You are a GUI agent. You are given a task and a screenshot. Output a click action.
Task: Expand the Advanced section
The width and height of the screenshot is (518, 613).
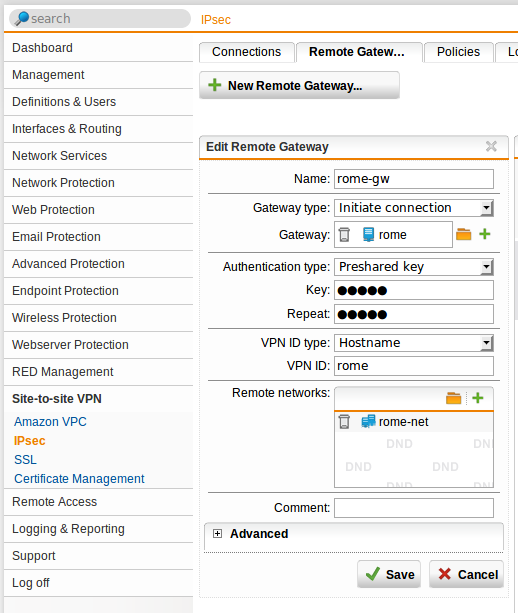(217, 534)
